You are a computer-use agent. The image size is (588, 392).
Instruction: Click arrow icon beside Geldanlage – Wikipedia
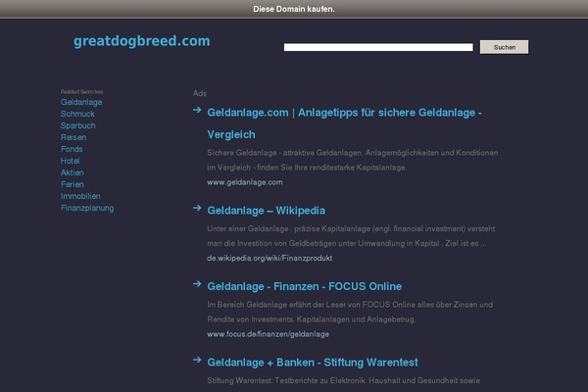(x=197, y=208)
